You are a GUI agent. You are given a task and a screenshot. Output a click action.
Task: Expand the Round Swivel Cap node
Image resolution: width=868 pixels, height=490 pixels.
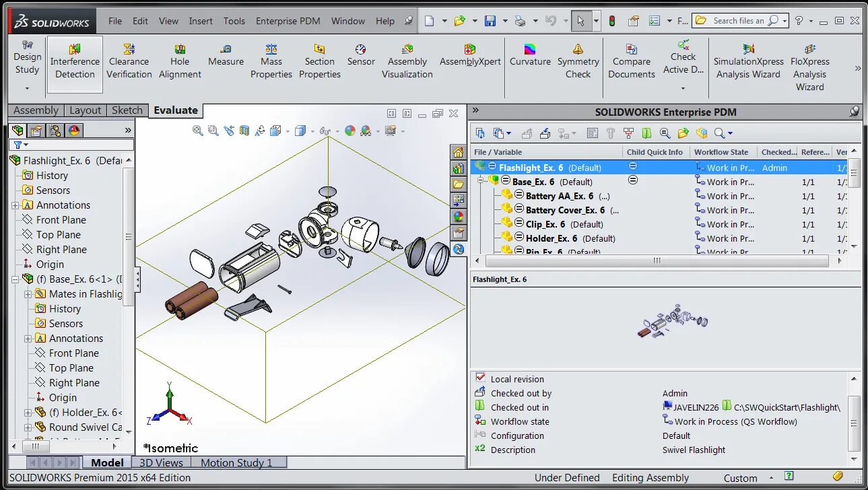[28, 427]
